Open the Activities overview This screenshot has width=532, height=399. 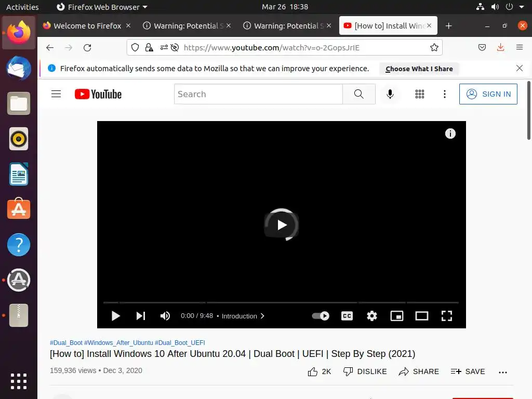click(22, 7)
